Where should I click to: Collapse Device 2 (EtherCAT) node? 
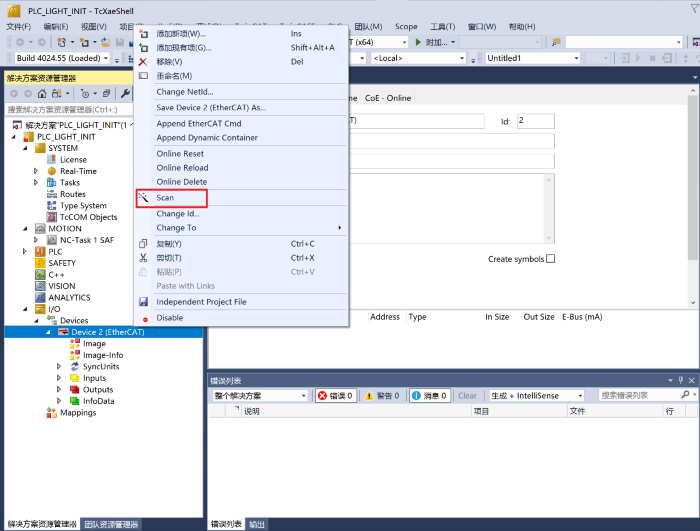tap(48, 332)
